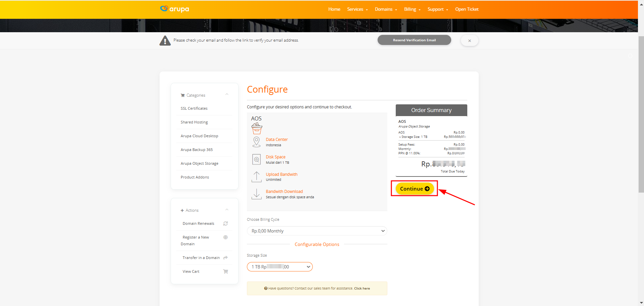Open the Choose Billing Cycle dropdown
The image size is (644, 306).
click(316, 231)
